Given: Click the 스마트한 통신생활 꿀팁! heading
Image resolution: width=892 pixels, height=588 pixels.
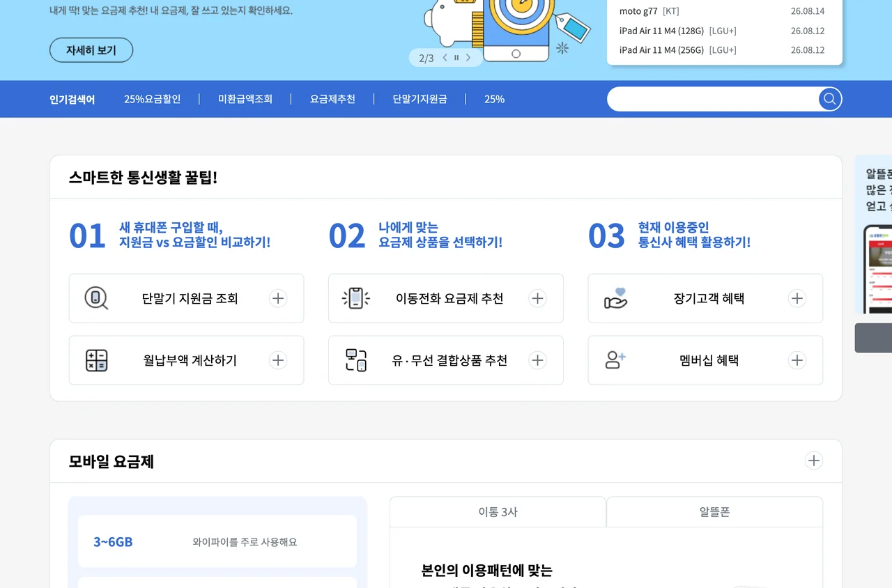Looking at the screenshot, I should [x=143, y=177].
